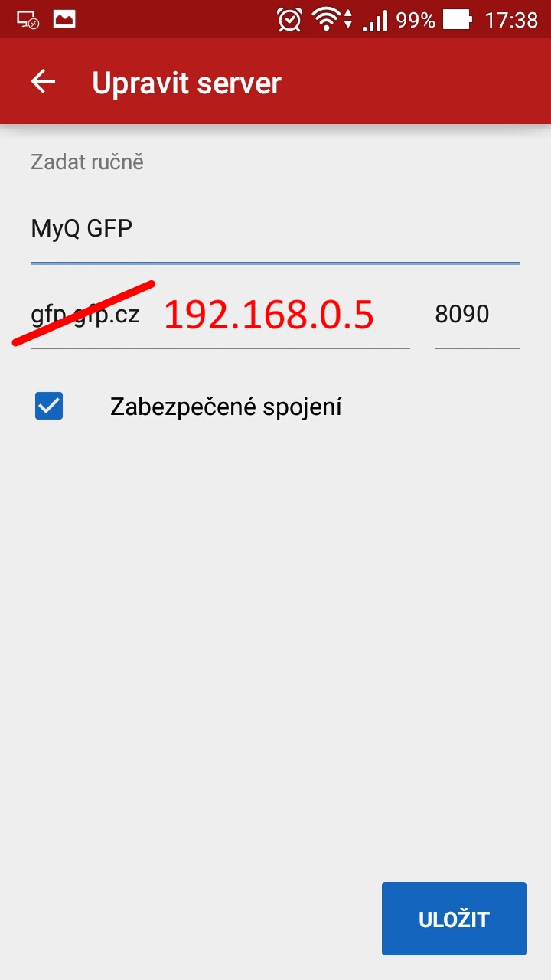Tap the red strikethrough line over the address
The width and height of the screenshot is (551, 980).
point(84,313)
